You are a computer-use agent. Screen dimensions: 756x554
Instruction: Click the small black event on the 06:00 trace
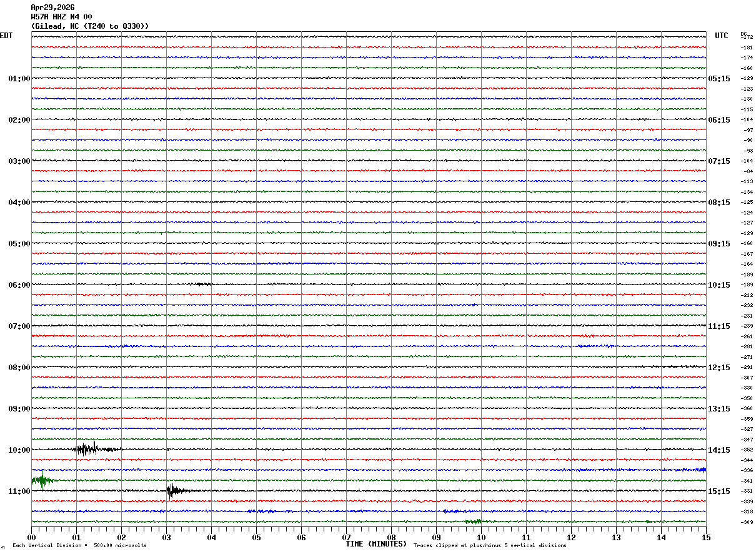coord(202,285)
